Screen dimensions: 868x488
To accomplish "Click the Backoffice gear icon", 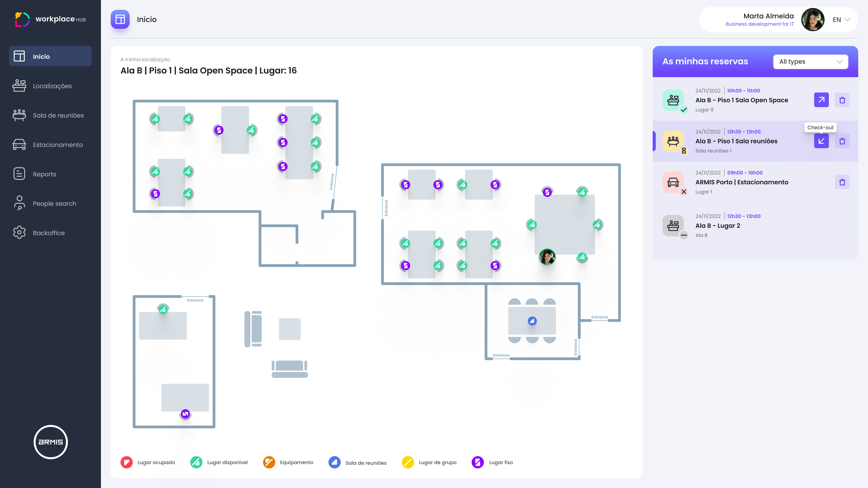I will tap(19, 232).
